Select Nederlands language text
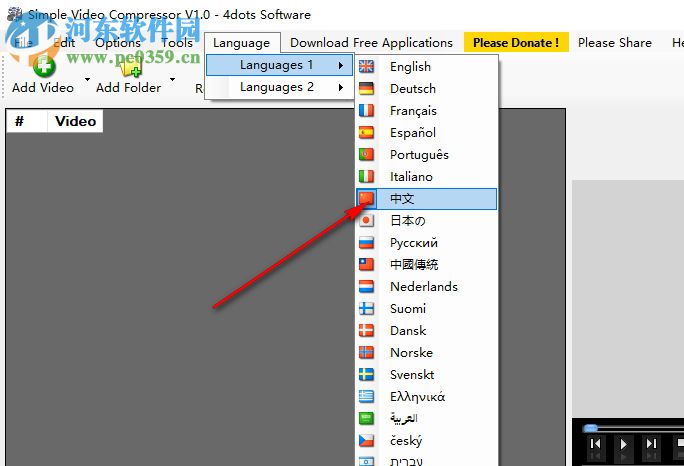Screen dimensions: 684x466 (424, 287)
